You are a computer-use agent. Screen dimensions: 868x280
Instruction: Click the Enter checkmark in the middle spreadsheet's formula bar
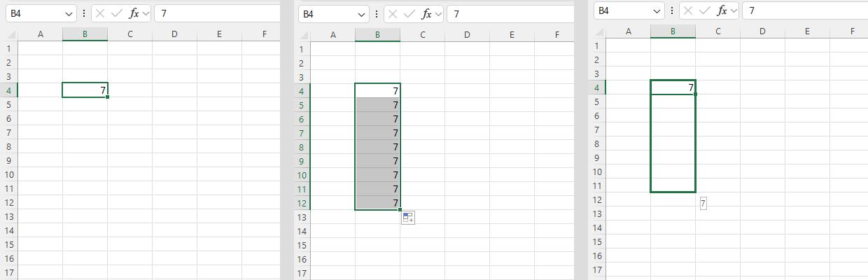409,14
